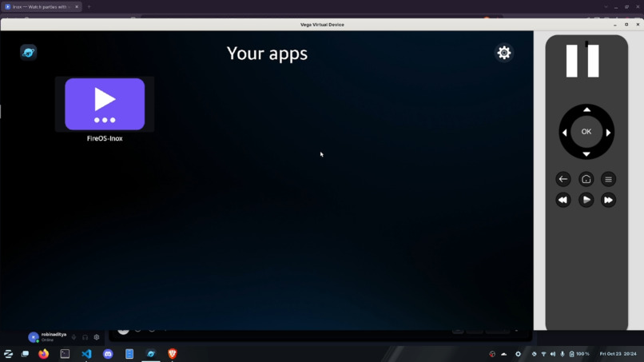Click the microphone indicator in tray
Screen dimensions: 644x362
coord(563,354)
